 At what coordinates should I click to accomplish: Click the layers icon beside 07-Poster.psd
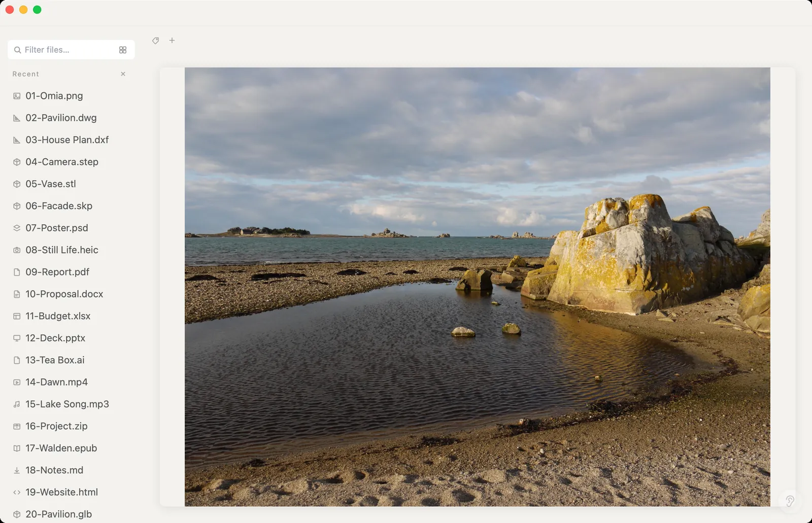point(17,228)
